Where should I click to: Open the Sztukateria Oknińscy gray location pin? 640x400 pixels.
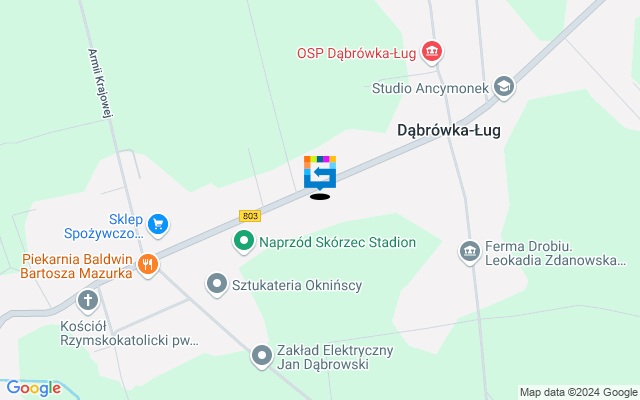click(217, 284)
